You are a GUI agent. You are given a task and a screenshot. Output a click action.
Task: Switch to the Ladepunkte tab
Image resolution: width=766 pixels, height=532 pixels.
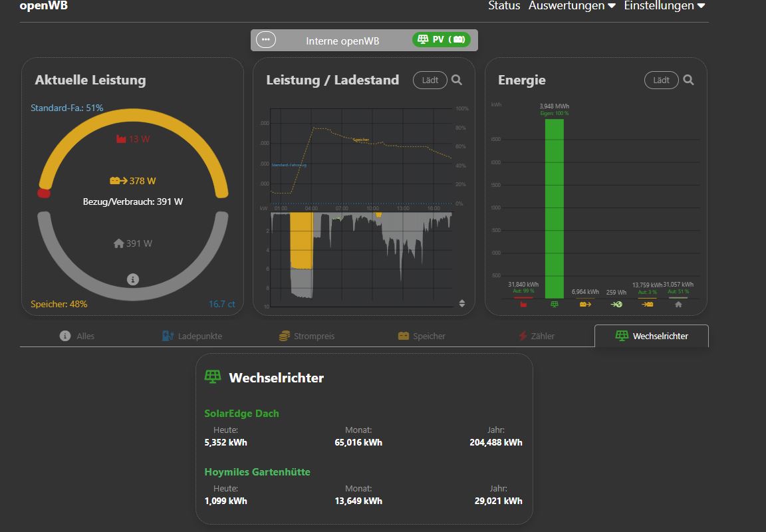tap(192, 336)
